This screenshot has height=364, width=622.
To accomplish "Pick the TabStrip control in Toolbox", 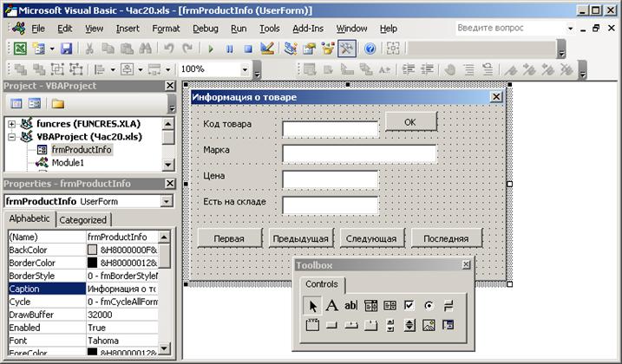I will pyautogui.click(x=350, y=326).
